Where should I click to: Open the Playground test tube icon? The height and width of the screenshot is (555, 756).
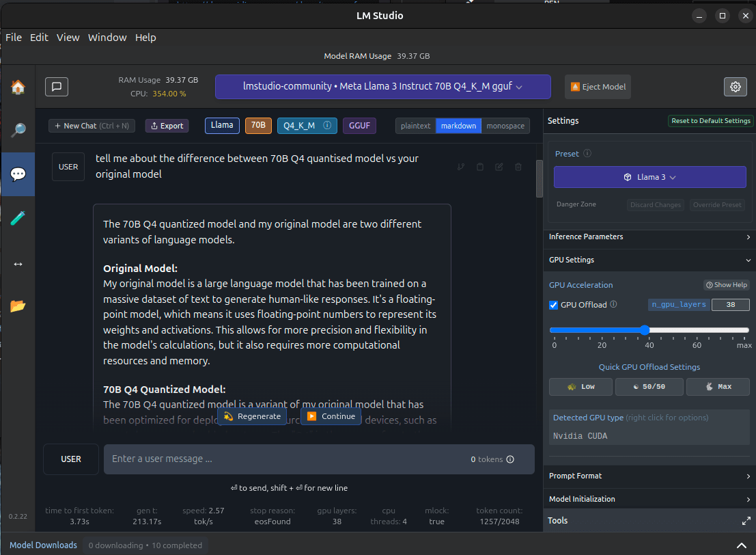(18, 218)
